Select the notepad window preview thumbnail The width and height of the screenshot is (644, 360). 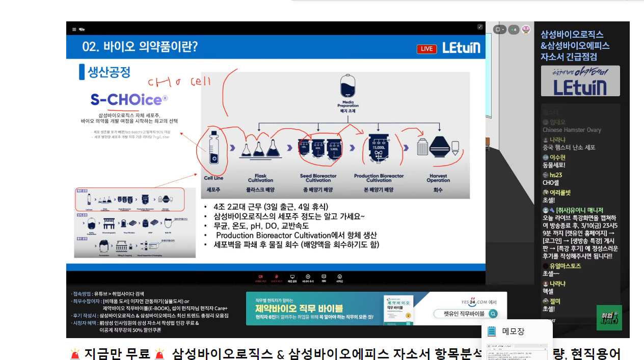pyautogui.click(x=517, y=352)
